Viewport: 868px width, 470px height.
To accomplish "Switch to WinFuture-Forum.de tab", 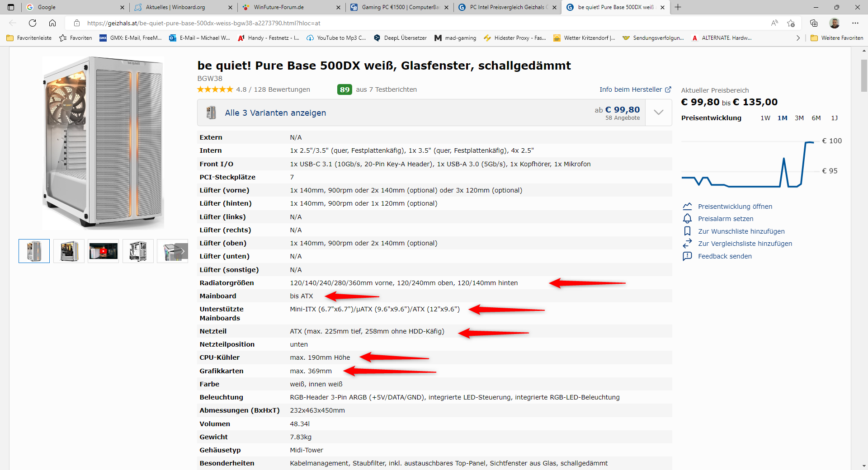I will [292, 7].
